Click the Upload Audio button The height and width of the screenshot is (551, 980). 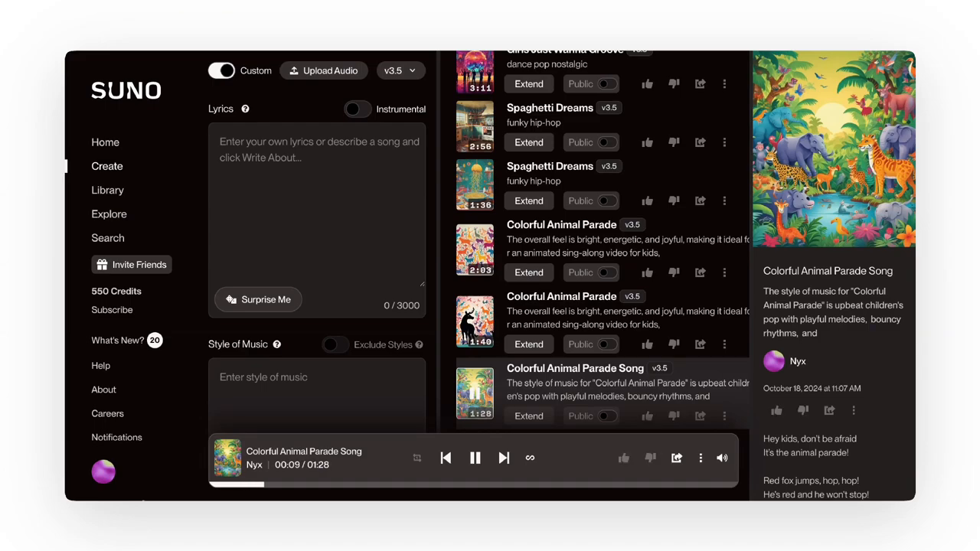point(324,70)
